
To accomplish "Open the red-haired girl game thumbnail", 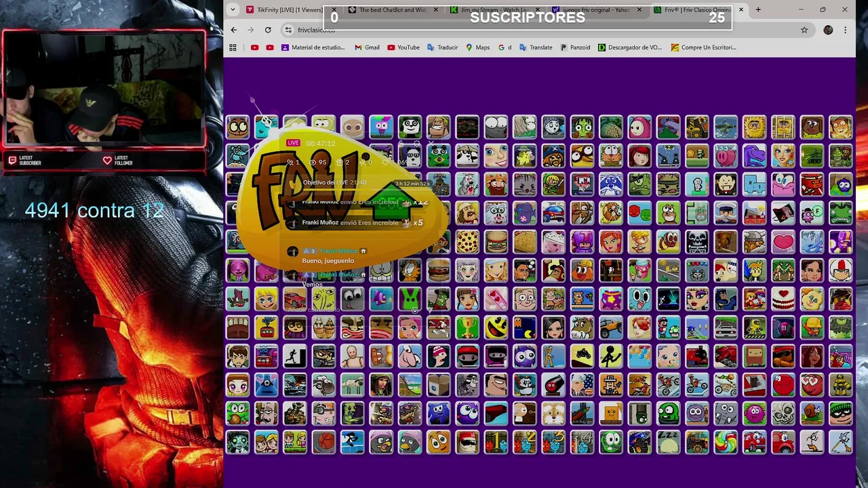I will pos(610,241).
